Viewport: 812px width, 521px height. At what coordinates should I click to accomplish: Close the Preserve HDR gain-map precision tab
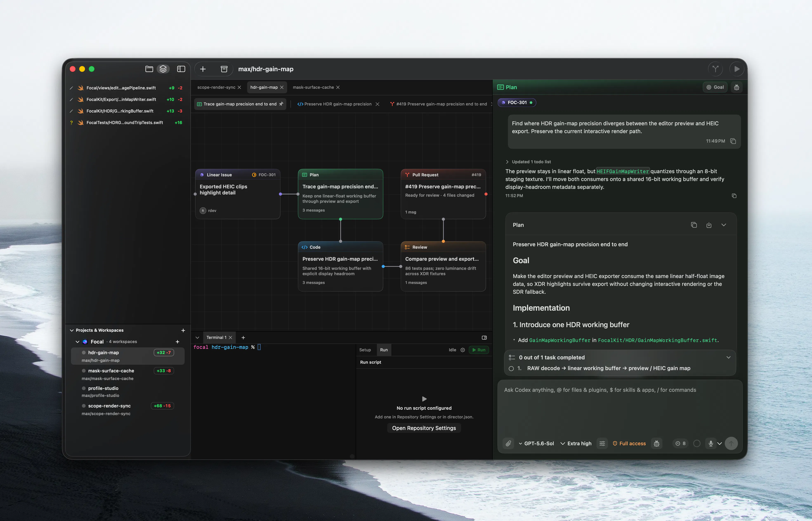pyautogui.click(x=377, y=104)
